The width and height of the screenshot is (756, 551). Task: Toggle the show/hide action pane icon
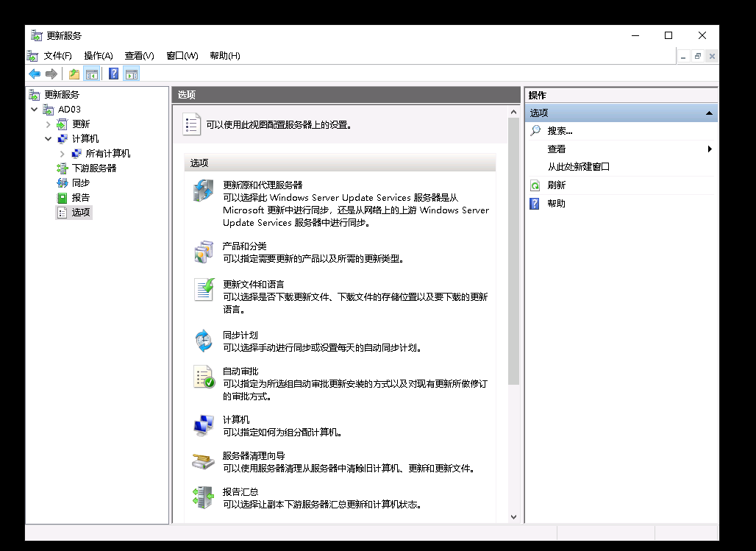pos(131,74)
